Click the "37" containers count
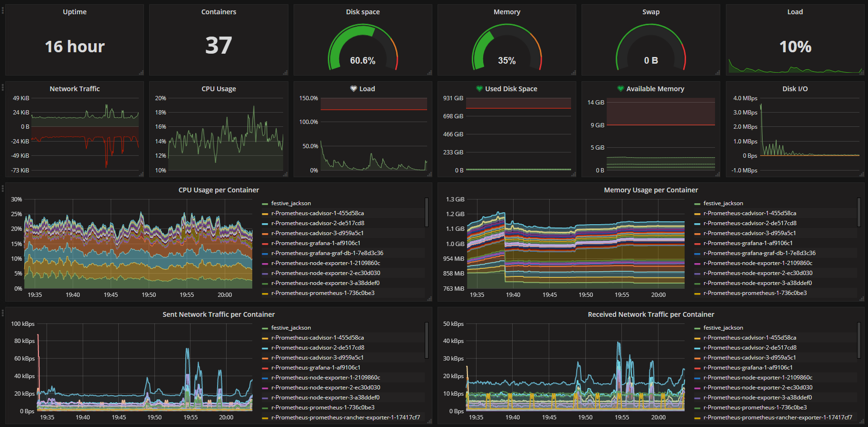Screen dimensions: 868x427 click(219, 46)
